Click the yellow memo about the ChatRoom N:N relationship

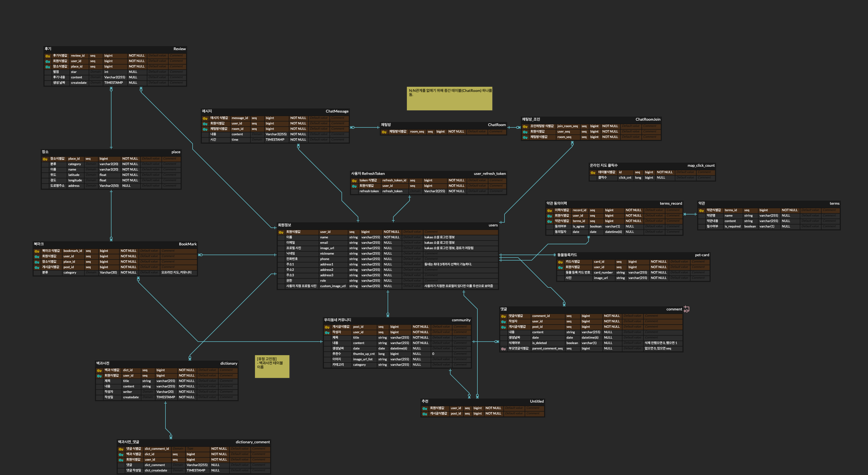[449, 99]
